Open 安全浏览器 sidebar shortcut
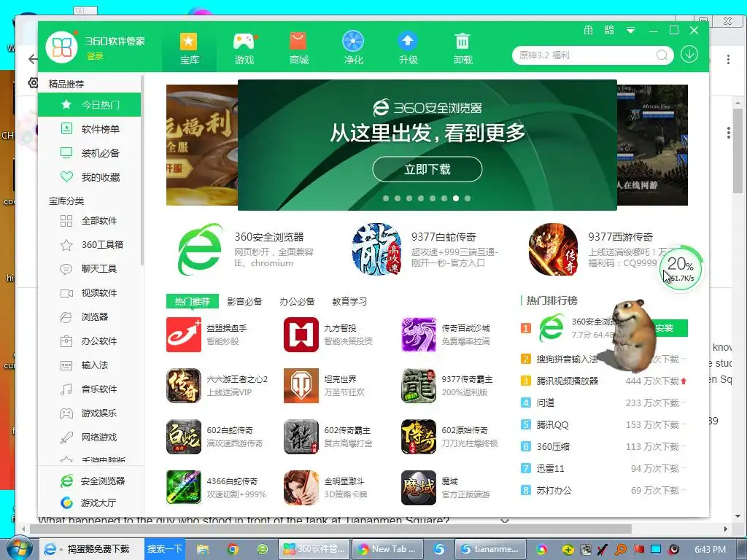Viewport: 747px width, 560px height. tap(91, 481)
